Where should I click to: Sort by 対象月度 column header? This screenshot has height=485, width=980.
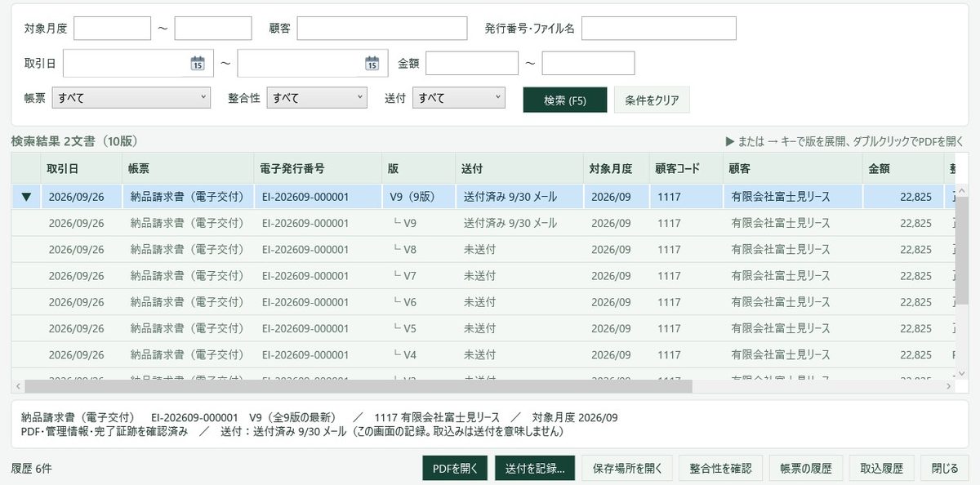coord(616,169)
